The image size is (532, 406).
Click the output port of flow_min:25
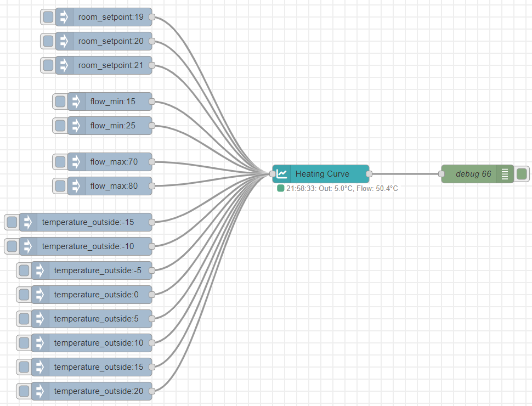tap(152, 126)
